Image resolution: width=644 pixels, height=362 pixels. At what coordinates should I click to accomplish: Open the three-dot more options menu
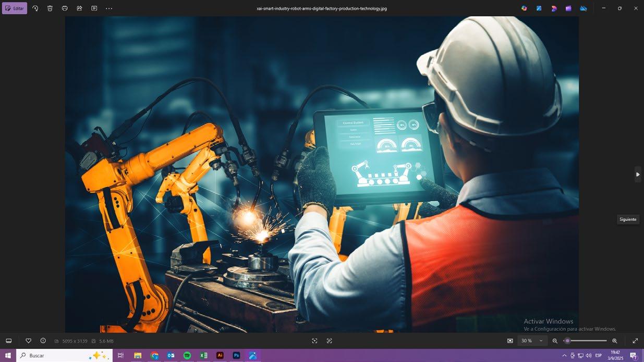click(109, 8)
